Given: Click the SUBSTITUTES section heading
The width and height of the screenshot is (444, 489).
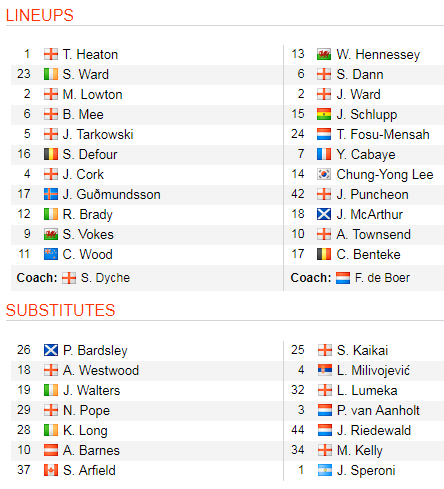Looking at the screenshot, I should pyautogui.click(x=60, y=310).
